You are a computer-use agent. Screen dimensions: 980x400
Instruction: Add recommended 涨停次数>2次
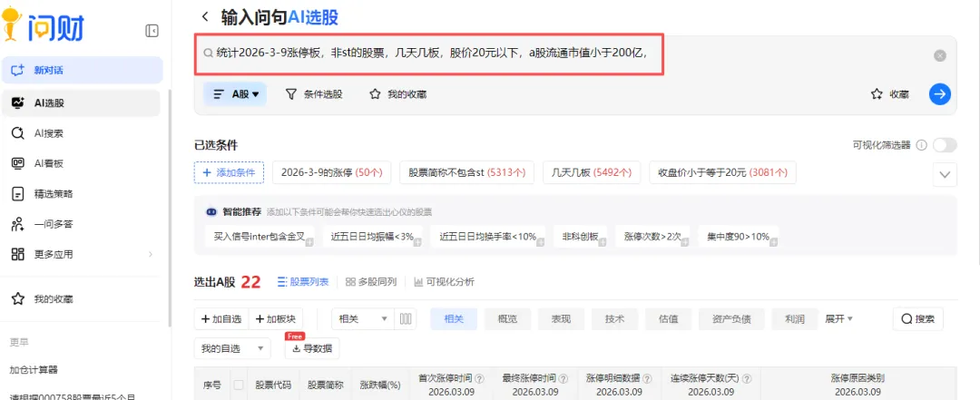point(652,237)
